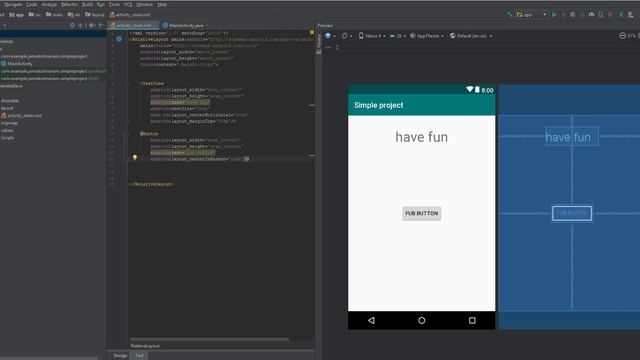Viewport: 640px width, 360px height.
Task: Switch to the MainActivity.java editor tab
Action: [x=186, y=25]
